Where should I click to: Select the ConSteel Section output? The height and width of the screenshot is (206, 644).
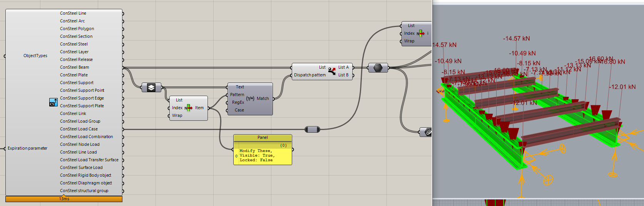point(76,36)
